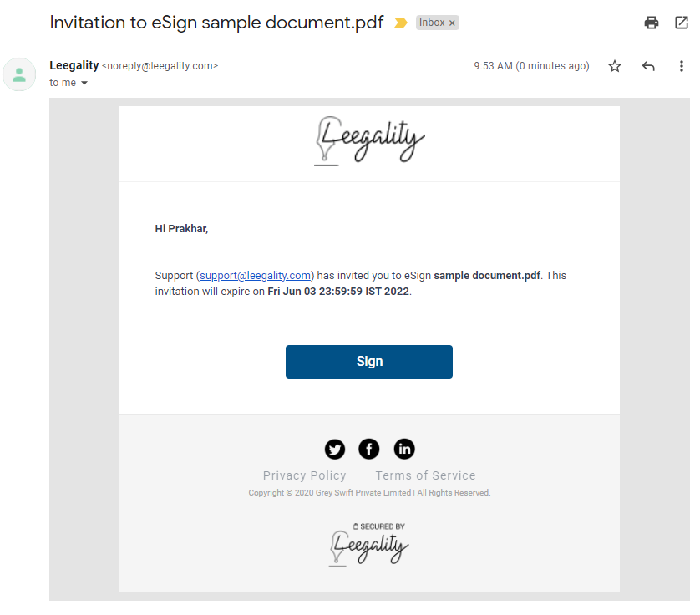Open email in new window icon
Screen dimensions: 700x615
(682, 23)
